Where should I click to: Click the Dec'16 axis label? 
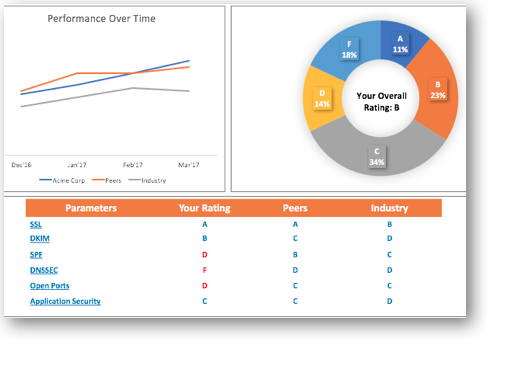21,165
